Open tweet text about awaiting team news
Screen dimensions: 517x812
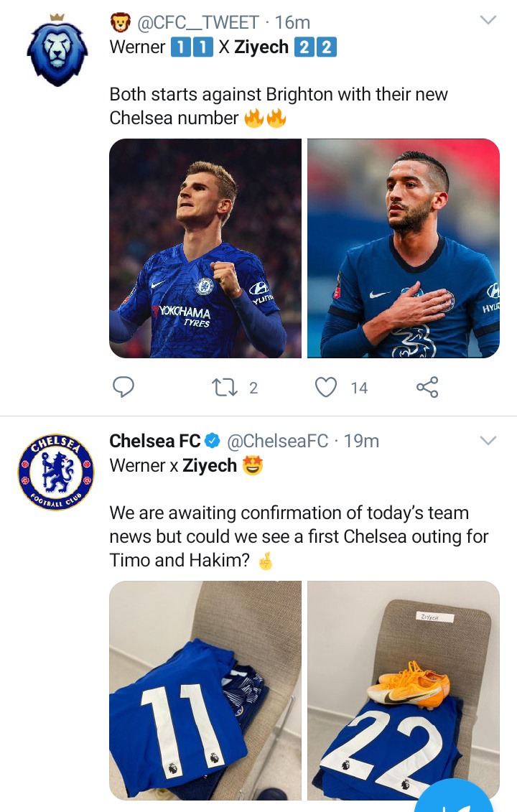[x=299, y=536]
